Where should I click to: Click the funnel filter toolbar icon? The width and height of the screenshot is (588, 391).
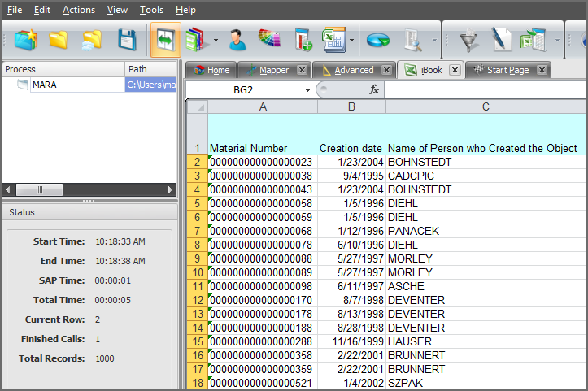click(469, 39)
